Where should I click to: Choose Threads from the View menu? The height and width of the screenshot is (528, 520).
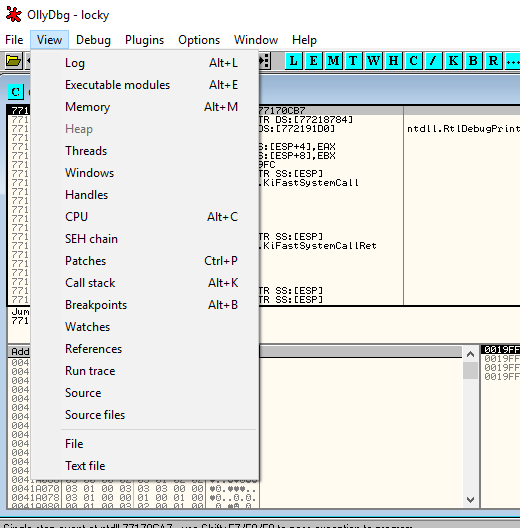point(145,151)
